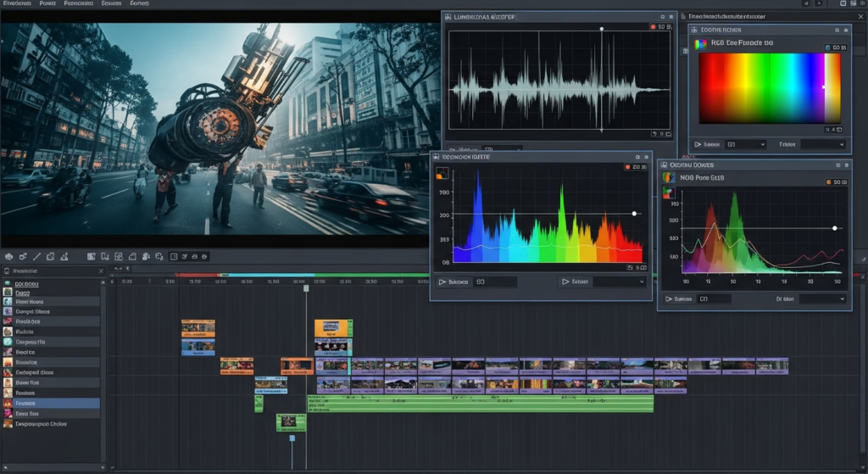This screenshot has width=868, height=474.
Task: Click the first icon in the timeline toolbar
Action: click(x=8, y=256)
